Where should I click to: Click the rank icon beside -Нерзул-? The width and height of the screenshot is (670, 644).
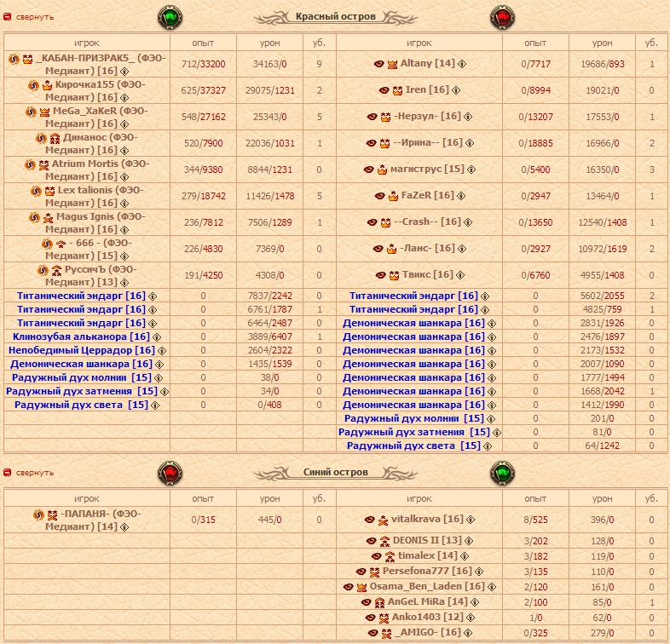tap(385, 117)
